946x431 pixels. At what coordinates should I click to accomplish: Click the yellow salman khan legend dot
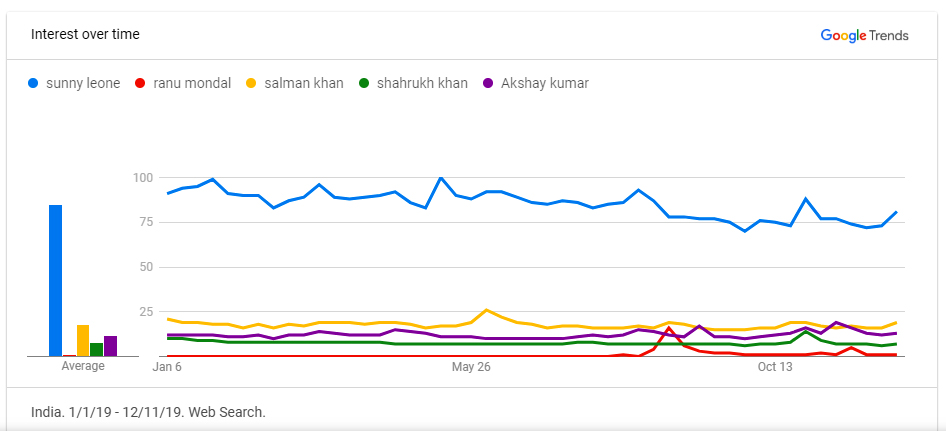click(252, 83)
